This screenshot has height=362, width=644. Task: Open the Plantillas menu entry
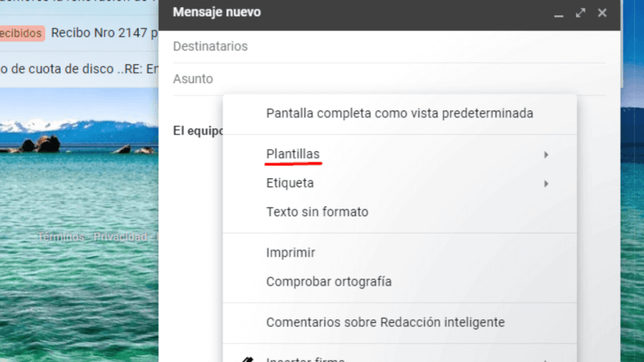(293, 154)
